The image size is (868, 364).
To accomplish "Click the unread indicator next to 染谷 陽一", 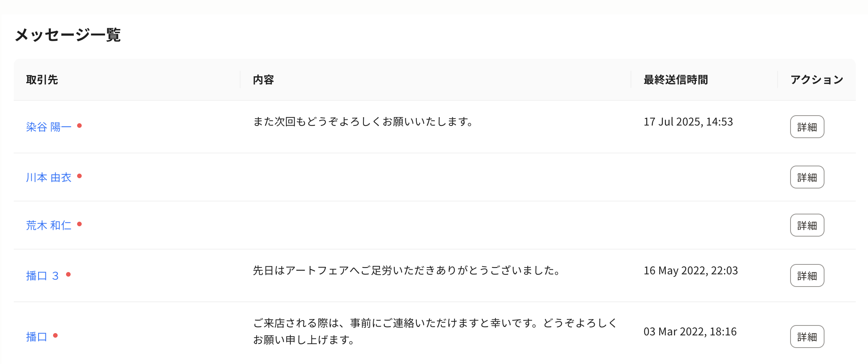I will 80,126.
